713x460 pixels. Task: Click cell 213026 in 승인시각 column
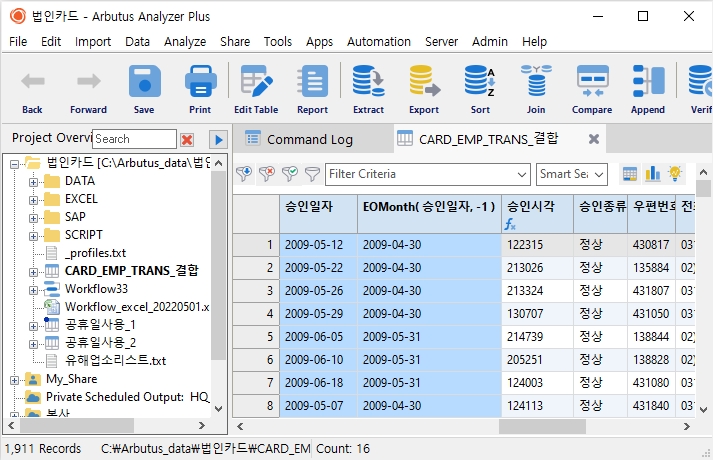[x=537, y=268]
